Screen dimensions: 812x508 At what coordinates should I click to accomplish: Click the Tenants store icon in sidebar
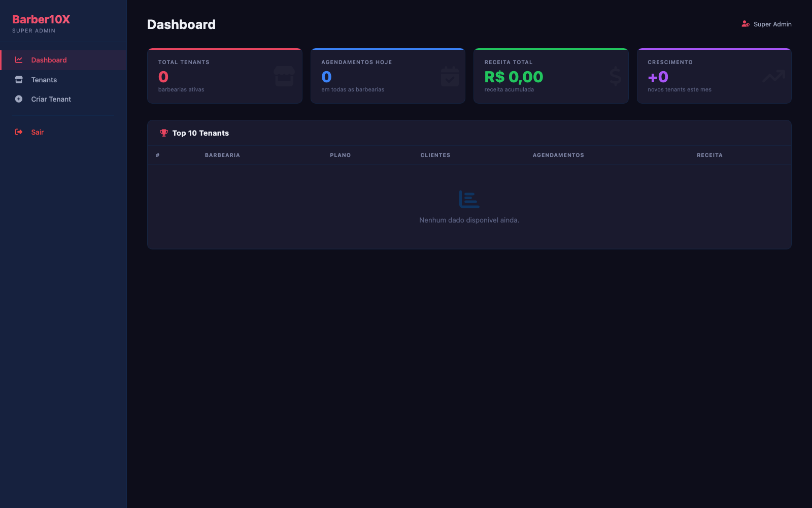[x=19, y=80]
